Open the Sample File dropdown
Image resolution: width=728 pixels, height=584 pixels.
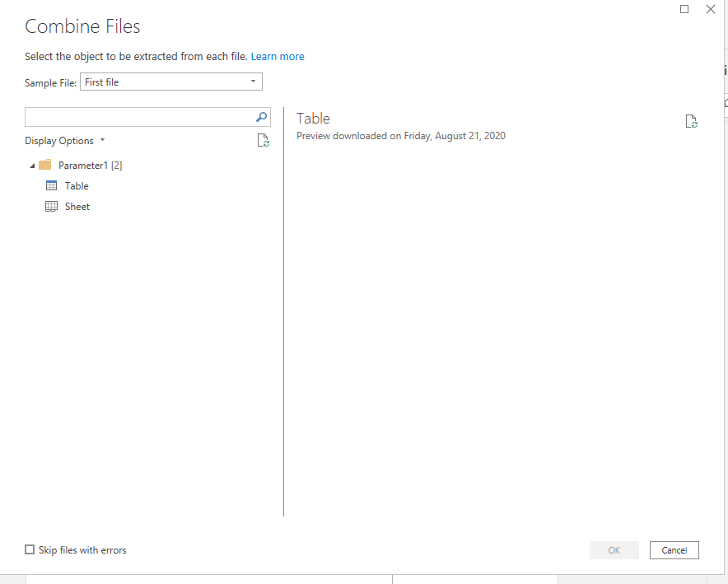point(171,82)
